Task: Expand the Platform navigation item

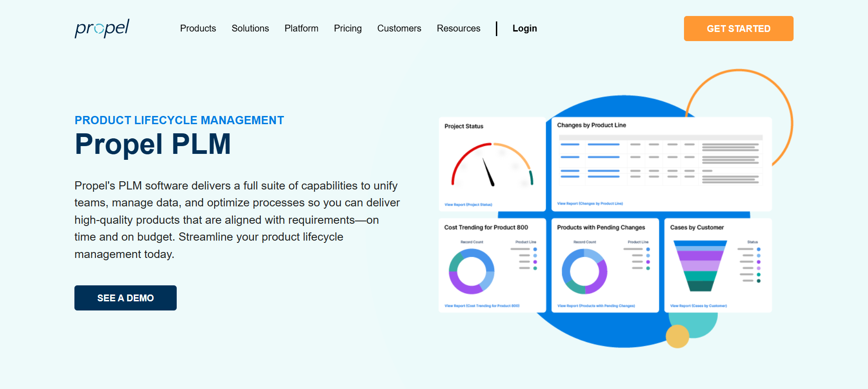Action: (x=301, y=28)
